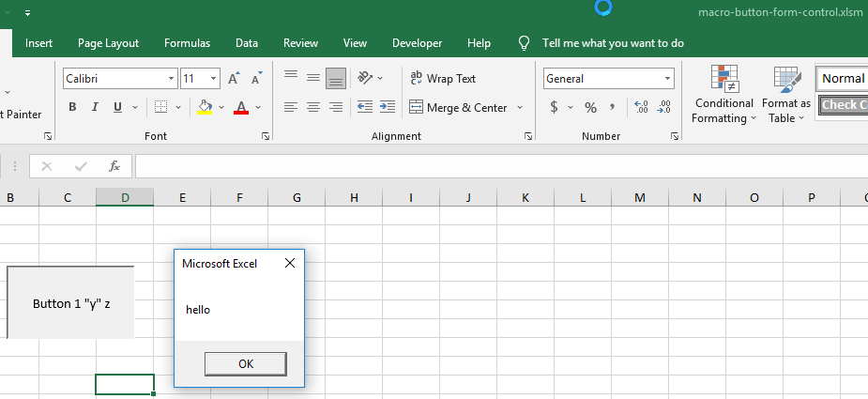Decrease indent icon
This screenshot has height=399, width=868.
[x=365, y=107]
